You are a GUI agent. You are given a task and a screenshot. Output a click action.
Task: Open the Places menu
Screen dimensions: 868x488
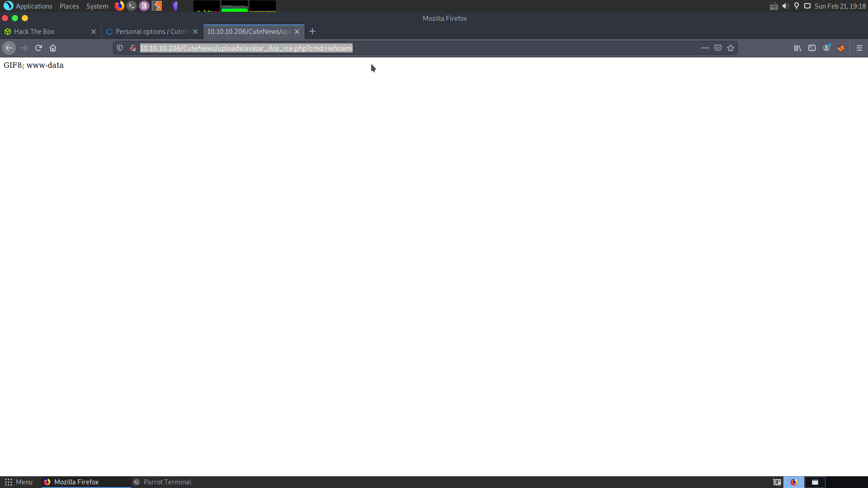tap(69, 6)
